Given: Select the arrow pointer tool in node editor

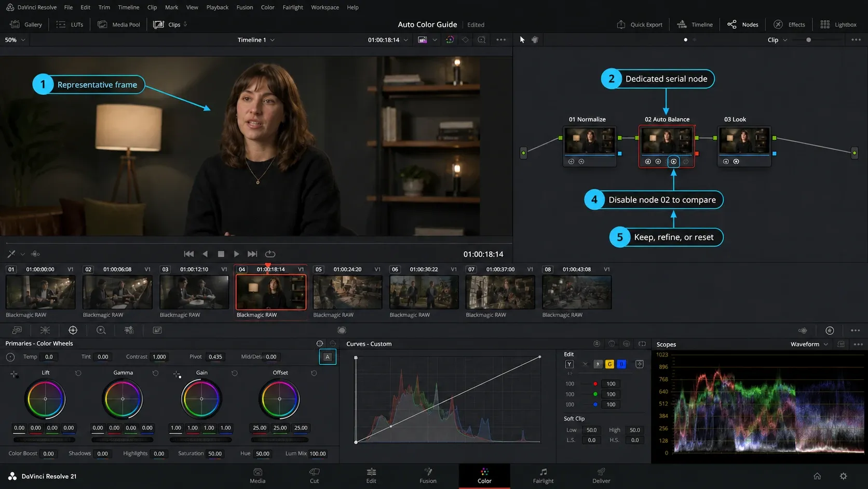Looking at the screenshot, I should coord(522,39).
